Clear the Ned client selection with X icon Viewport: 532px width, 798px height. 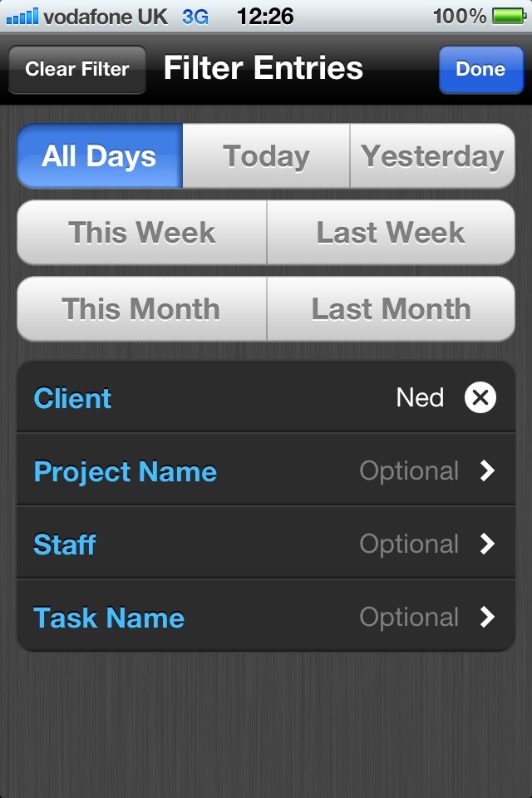tap(480, 397)
